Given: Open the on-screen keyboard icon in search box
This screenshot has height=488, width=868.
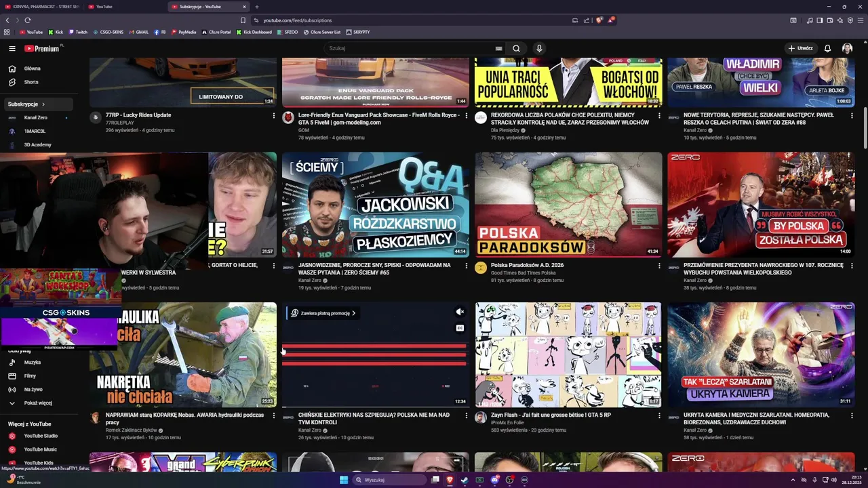Looking at the screenshot, I should point(498,48).
